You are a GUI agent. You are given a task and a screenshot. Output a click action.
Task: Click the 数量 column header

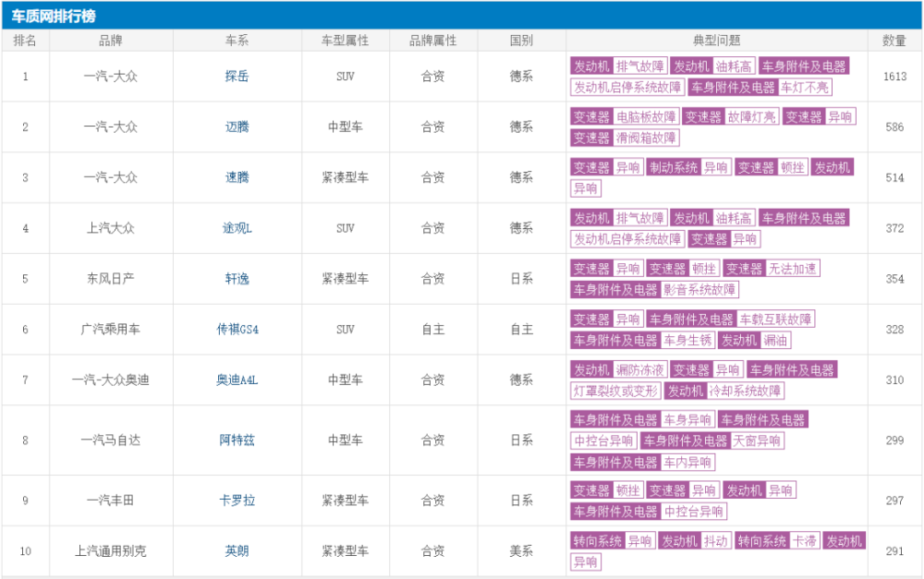click(x=894, y=40)
